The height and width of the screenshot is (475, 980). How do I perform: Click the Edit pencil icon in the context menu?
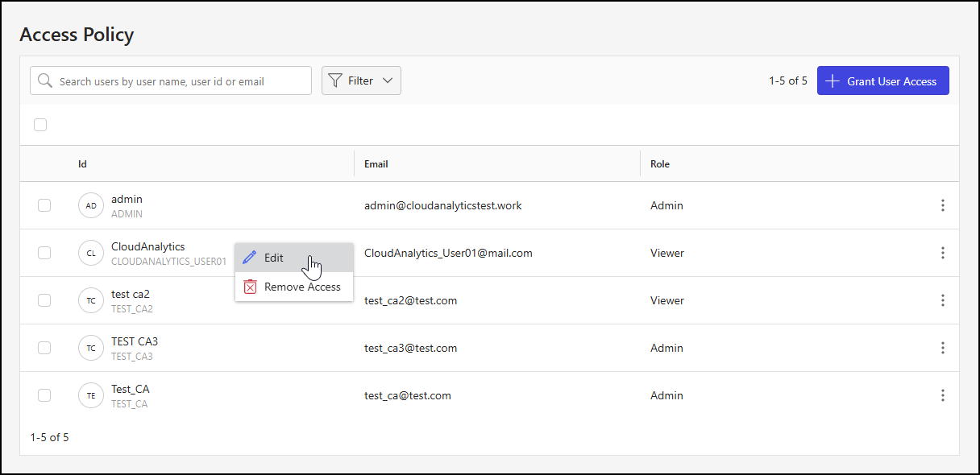(x=249, y=257)
